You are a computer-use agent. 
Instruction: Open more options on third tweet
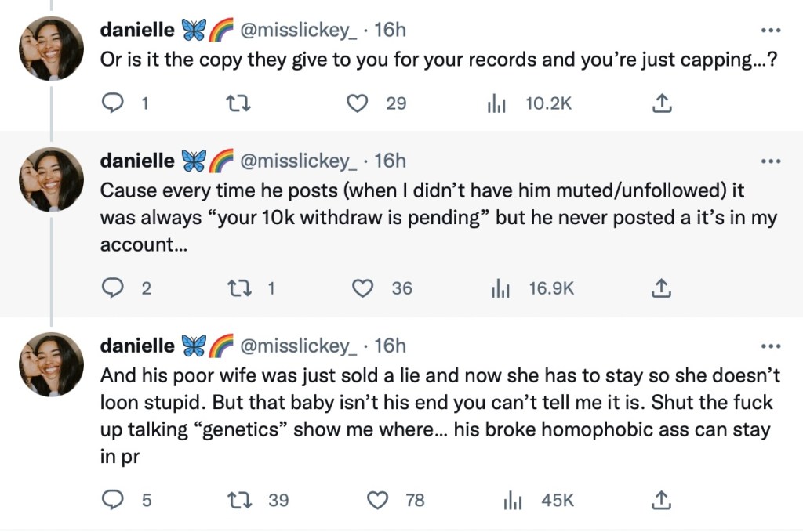(x=771, y=346)
